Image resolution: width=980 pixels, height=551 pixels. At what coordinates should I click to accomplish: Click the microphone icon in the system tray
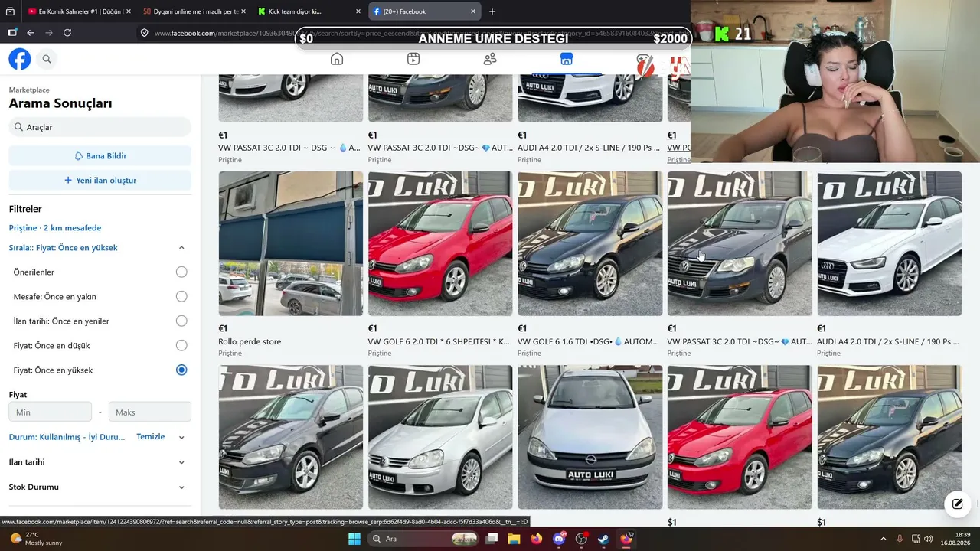click(x=900, y=539)
